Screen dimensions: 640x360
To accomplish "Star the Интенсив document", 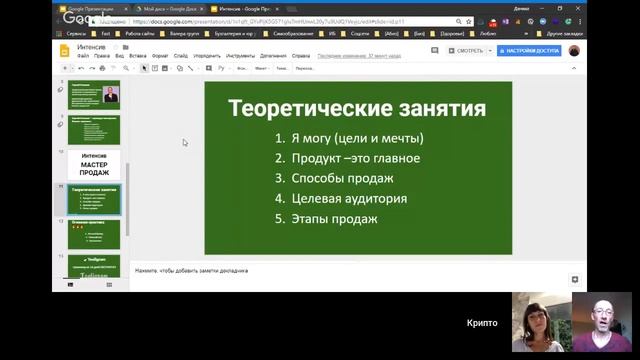I will (x=116, y=47).
